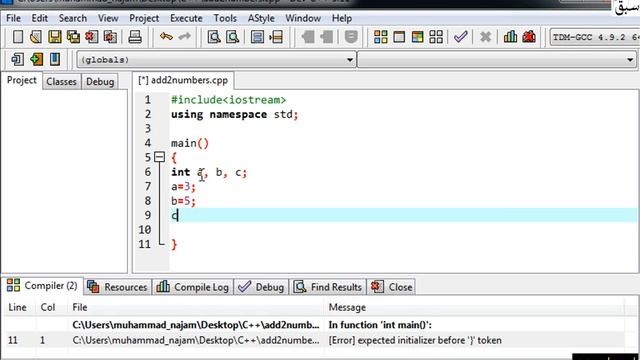Switch to the Classes side tab
Image resolution: width=640 pixels, height=360 pixels.
point(61,82)
